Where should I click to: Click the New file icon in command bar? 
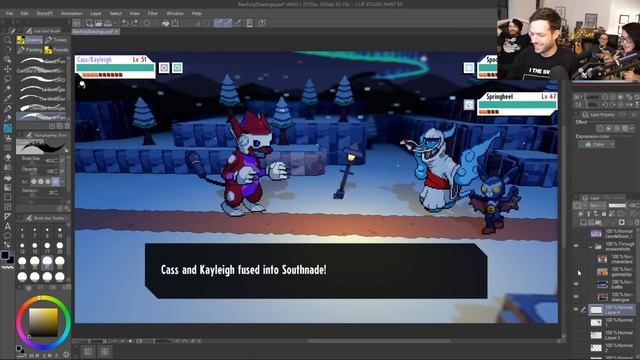pyautogui.click(x=89, y=23)
